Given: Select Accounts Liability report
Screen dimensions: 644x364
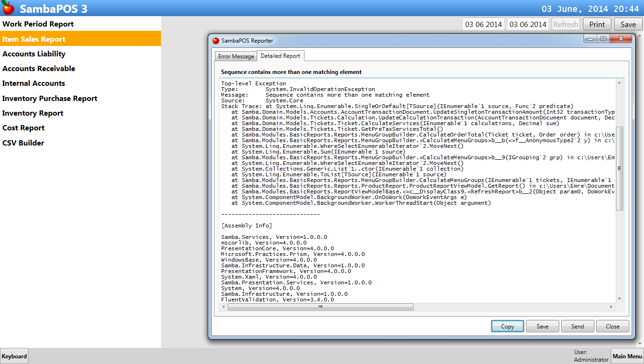Looking at the screenshot, I should coord(34,54).
